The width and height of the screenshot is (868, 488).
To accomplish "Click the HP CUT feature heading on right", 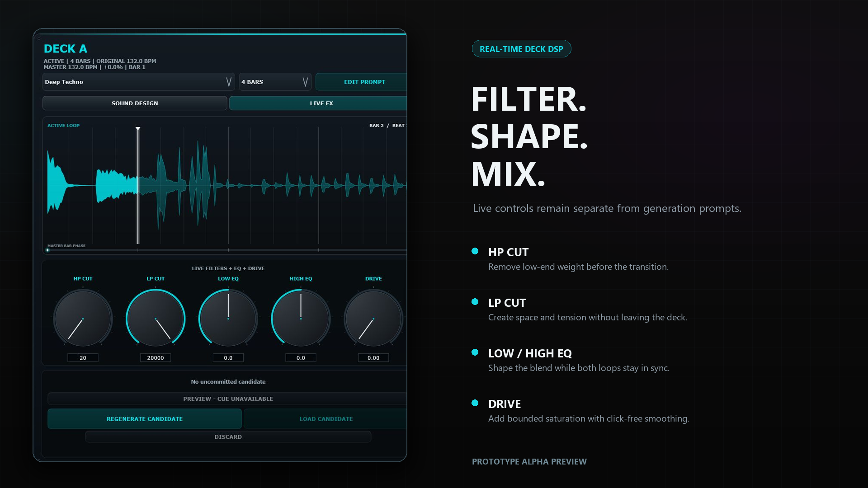I will pyautogui.click(x=508, y=252).
